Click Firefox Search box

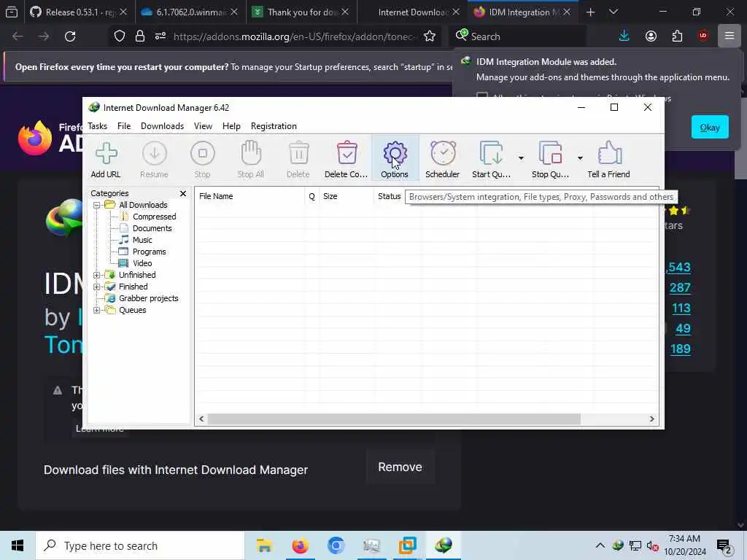(519, 36)
